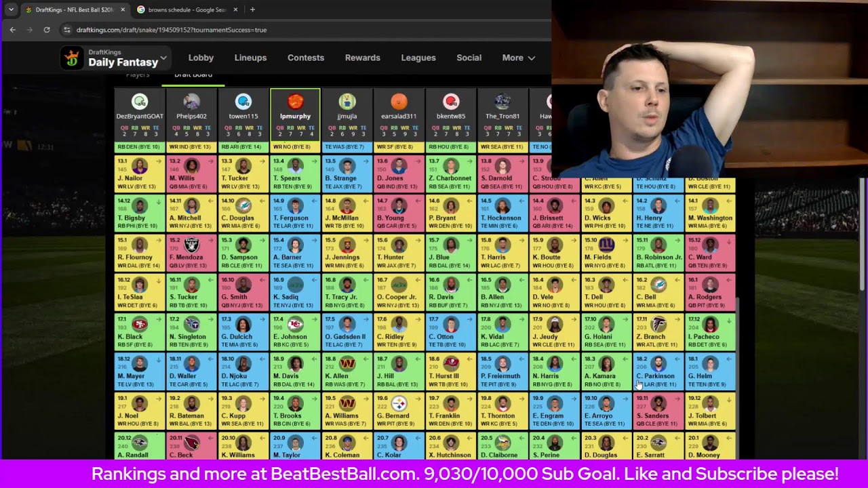
Task: Open the Lobby page
Action: 201,58
